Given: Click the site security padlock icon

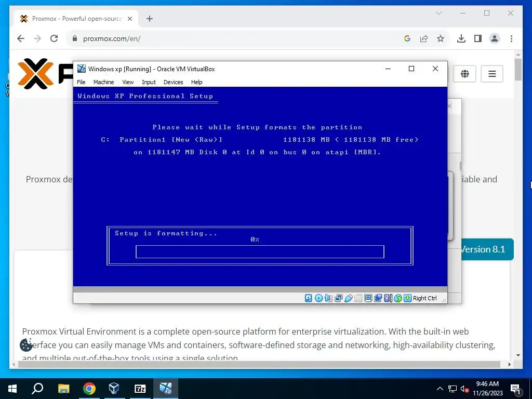Looking at the screenshot, I should pyautogui.click(x=75, y=38).
